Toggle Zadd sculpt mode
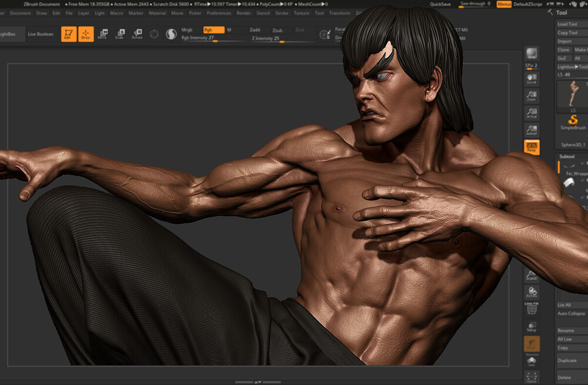The width and height of the screenshot is (588, 385). [255, 29]
